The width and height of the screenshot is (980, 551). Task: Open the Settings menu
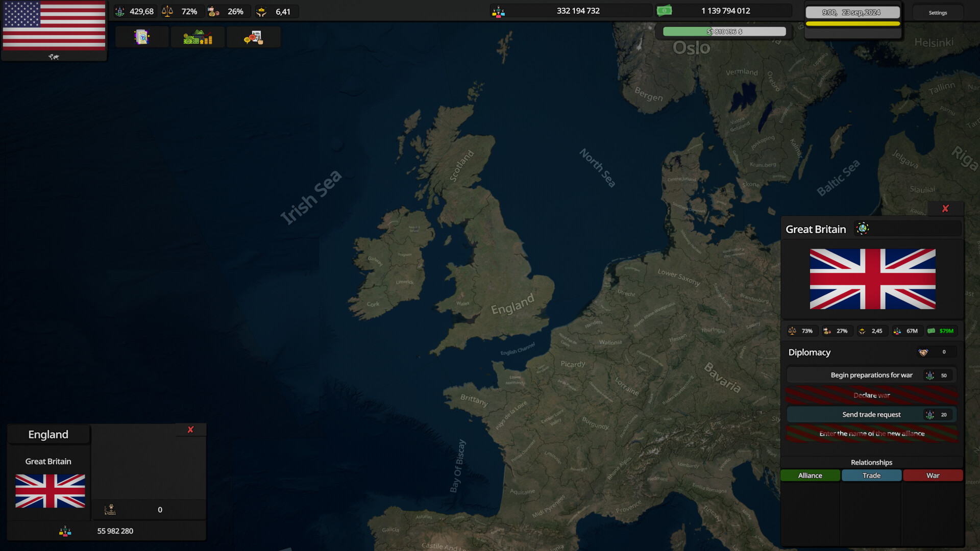938,12
